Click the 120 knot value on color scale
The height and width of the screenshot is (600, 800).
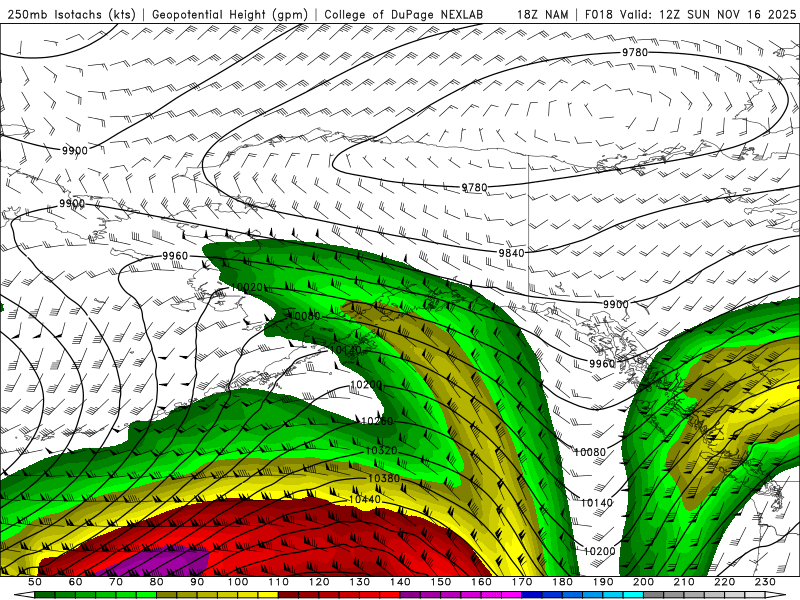click(x=319, y=582)
